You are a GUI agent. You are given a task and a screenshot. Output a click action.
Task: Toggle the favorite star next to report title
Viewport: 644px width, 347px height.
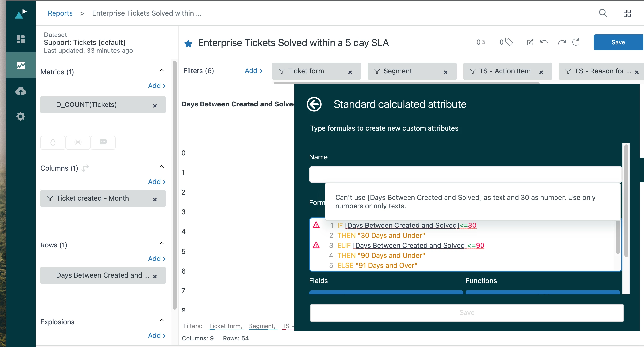188,44
